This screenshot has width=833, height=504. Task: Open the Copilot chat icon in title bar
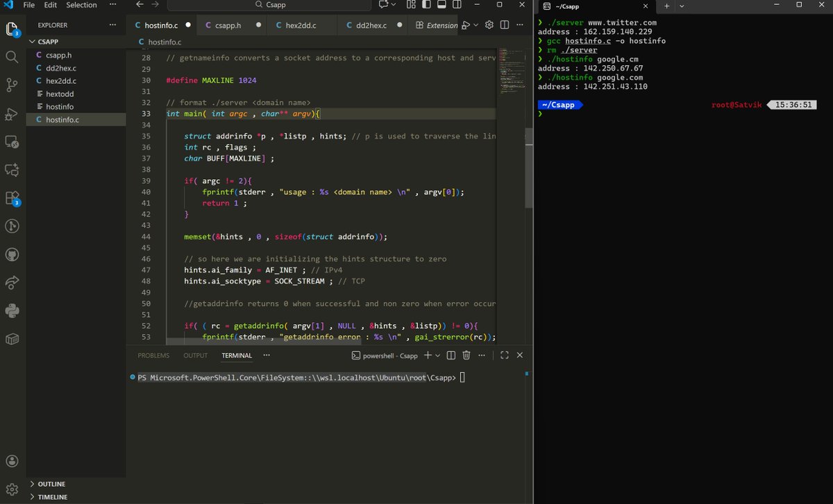[383, 5]
